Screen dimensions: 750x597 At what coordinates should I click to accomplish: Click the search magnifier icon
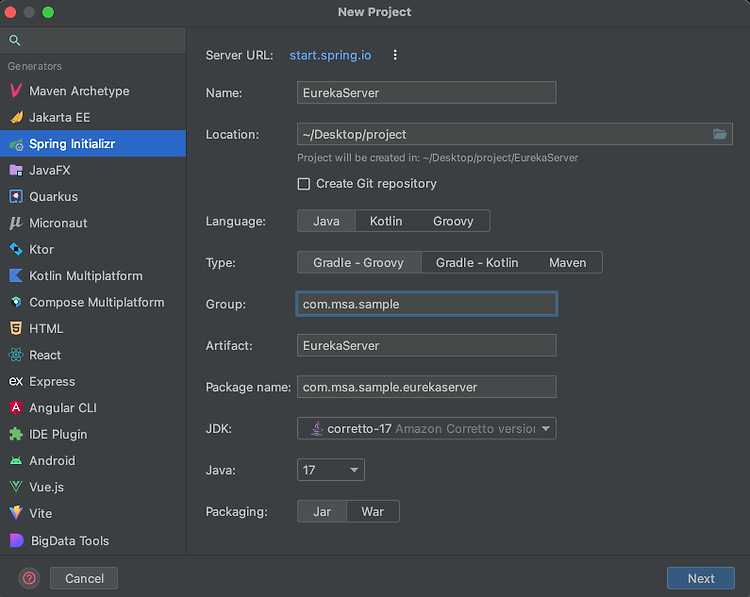15,41
